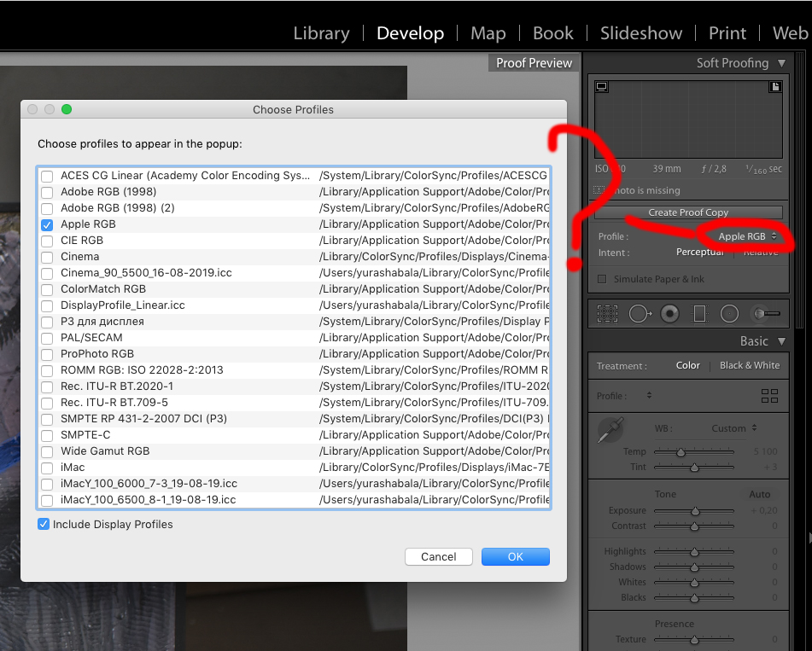Check the iMac display profile
Viewport: 812px width, 651px height.
[47, 468]
